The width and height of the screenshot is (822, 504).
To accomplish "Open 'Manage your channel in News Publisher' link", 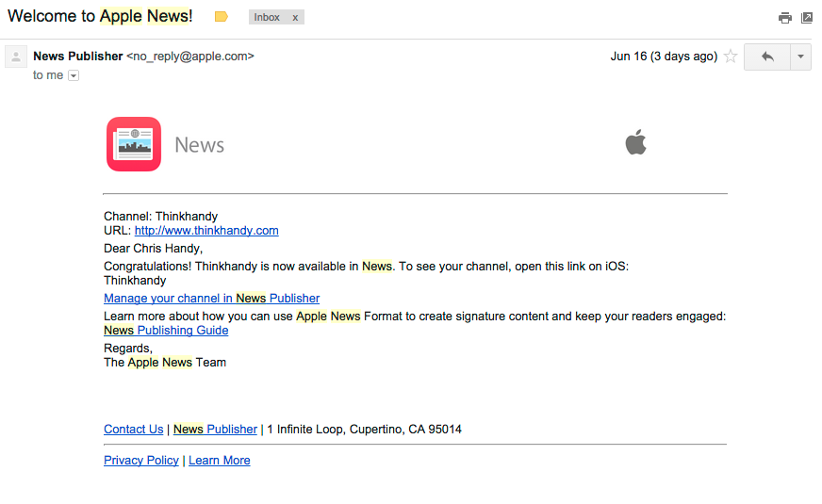I will pos(211,298).
